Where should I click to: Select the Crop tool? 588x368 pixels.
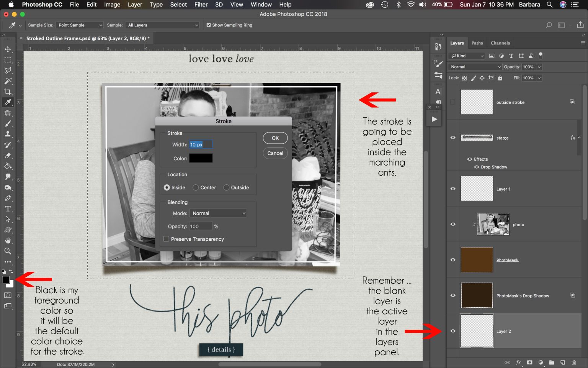7,92
